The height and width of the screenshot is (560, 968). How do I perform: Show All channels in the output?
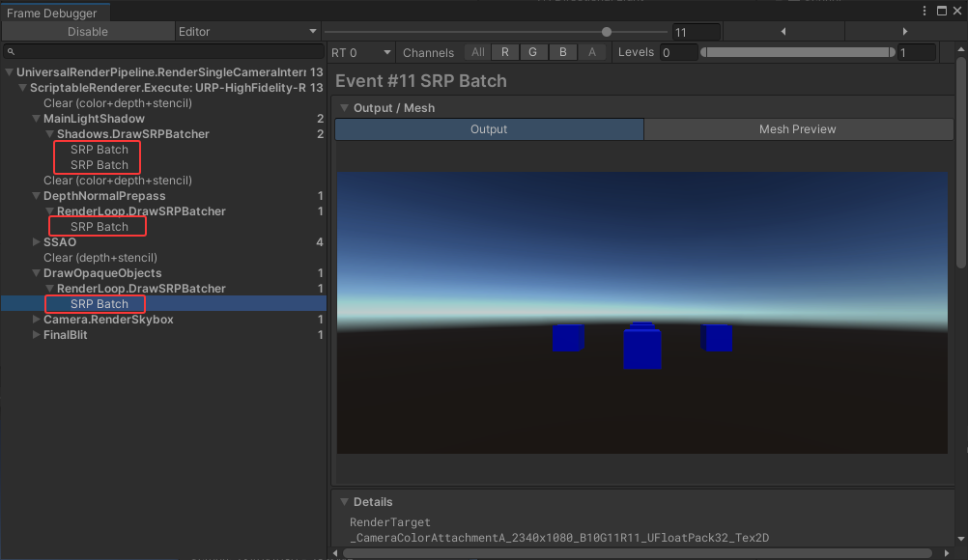pyautogui.click(x=477, y=52)
